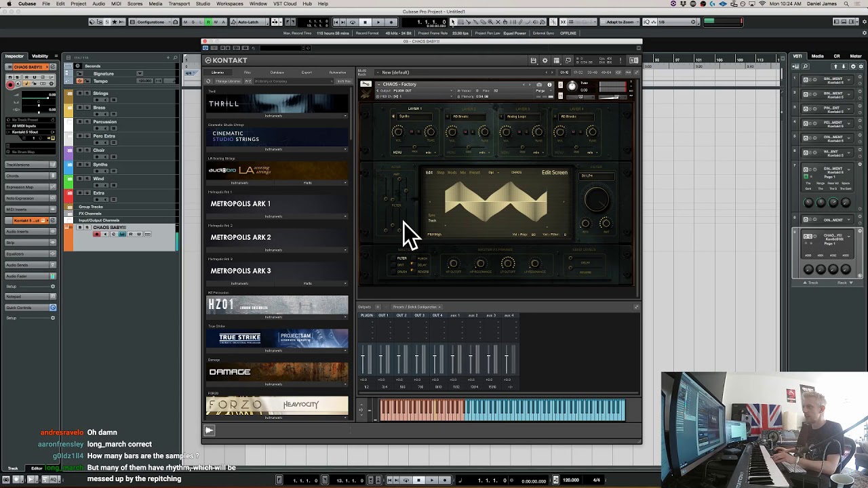Record-enable the CHAOS BABY!!! track
This screenshot has height=488, width=868.
pyautogui.click(x=96, y=235)
